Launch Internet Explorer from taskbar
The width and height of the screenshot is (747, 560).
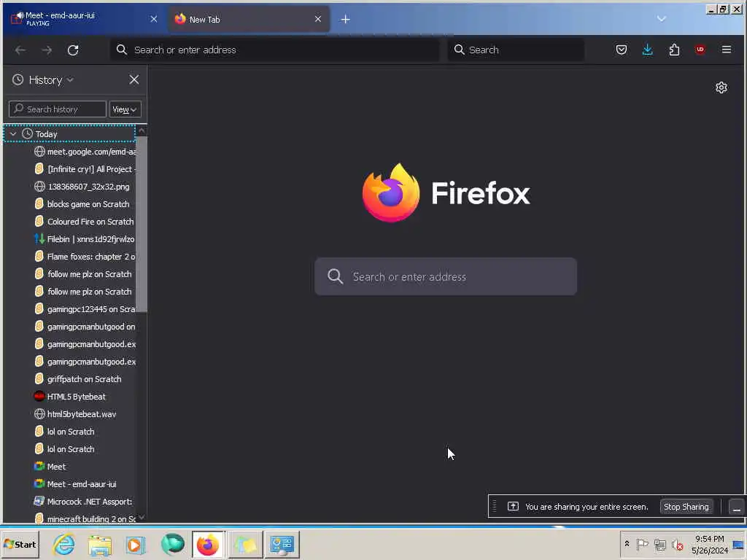click(x=64, y=544)
